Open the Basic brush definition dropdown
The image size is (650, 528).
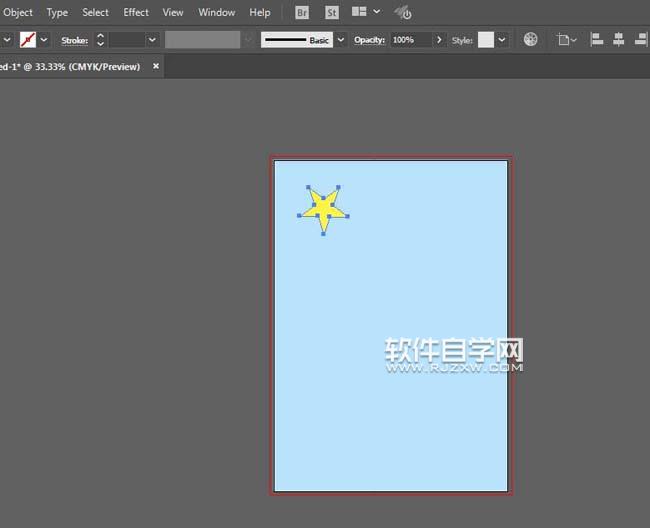click(x=341, y=40)
